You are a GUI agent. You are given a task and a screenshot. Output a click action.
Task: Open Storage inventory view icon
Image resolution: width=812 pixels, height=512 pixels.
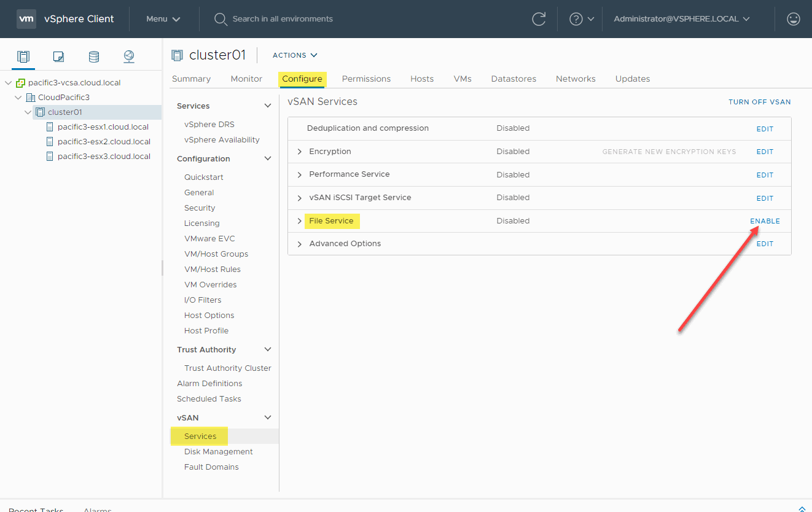tap(93, 57)
